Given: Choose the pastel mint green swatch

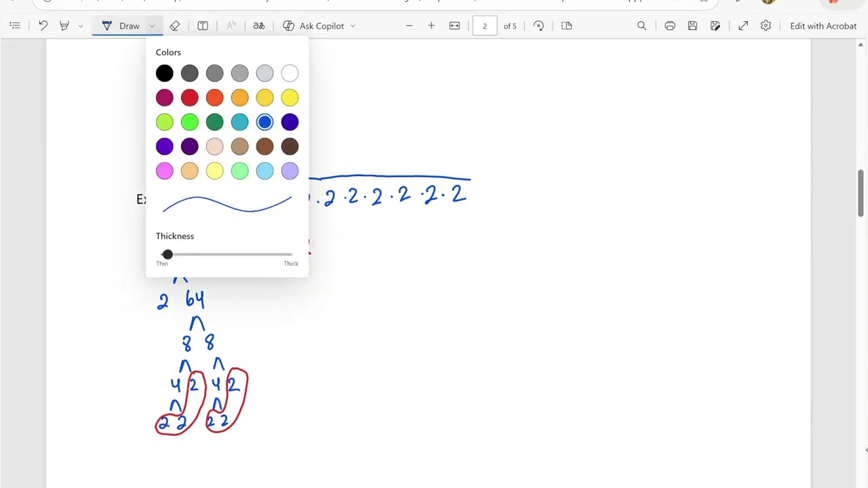Looking at the screenshot, I should point(239,171).
